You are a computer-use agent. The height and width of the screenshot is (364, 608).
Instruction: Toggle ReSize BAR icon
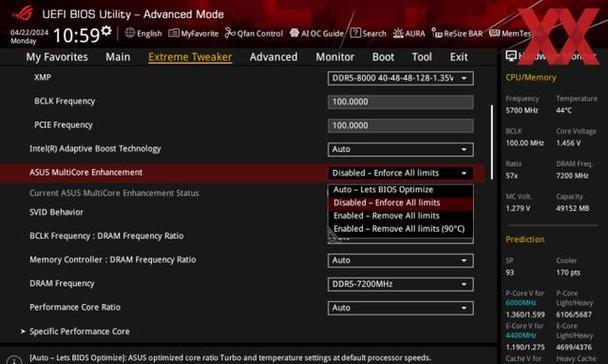(437, 33)
